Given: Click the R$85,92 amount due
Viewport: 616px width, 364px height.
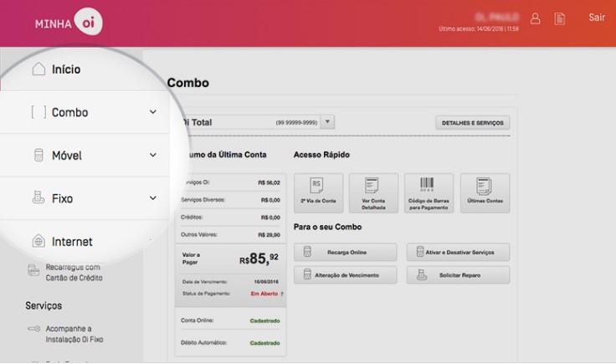Looking at the screenshot, I should tap(259, 259).
